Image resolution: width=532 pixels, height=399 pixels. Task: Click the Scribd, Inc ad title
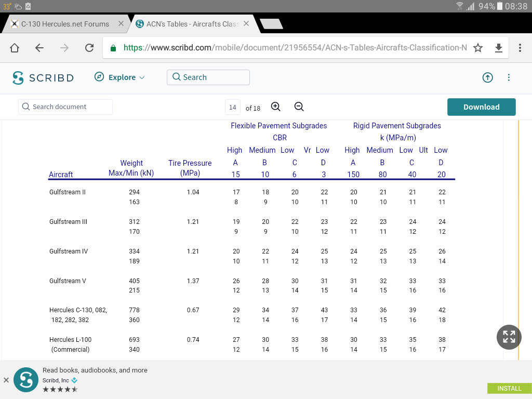point(56,380)
